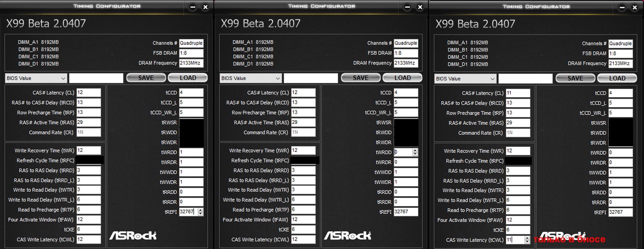Image resolution: width=644 pixels, height=249 pixels.
Task: Click tREFI spinner arrows in left window
Action: click(200, 212)
